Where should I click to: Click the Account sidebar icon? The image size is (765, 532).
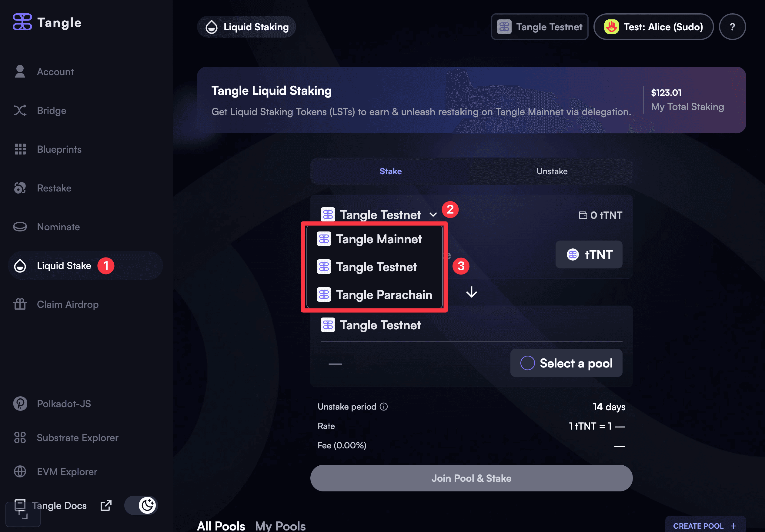[x=21, y=71]
